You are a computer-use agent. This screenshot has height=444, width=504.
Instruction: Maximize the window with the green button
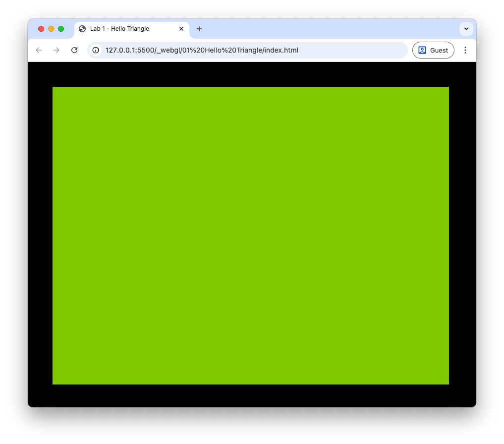click(61, 29)
